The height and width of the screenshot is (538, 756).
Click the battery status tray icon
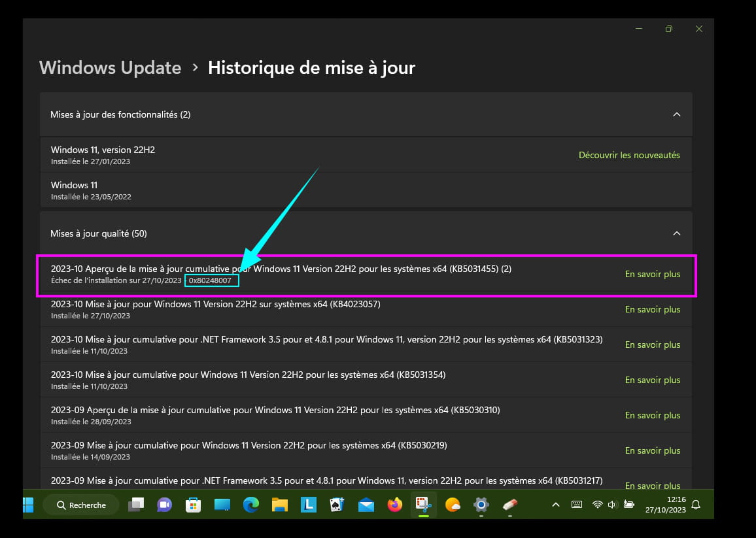click(x=628, y=505)
